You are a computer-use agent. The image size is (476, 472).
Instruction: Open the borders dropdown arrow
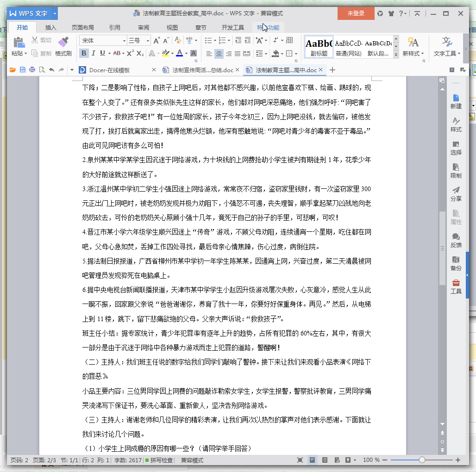(296, 54)
